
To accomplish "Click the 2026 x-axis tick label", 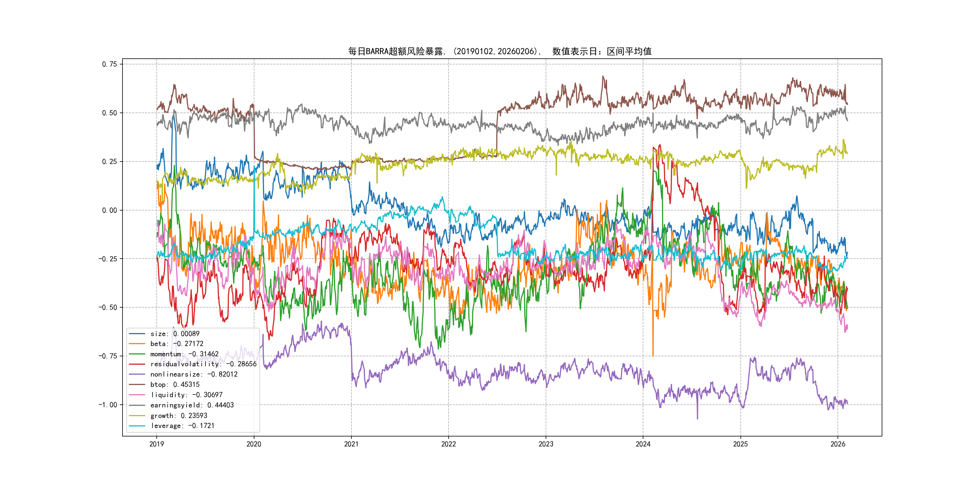I will 838,444.
